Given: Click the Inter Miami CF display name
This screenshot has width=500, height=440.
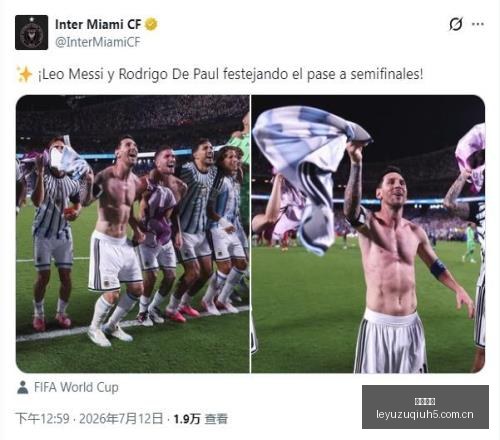Looking at the screenshot, I should point(98,24).
